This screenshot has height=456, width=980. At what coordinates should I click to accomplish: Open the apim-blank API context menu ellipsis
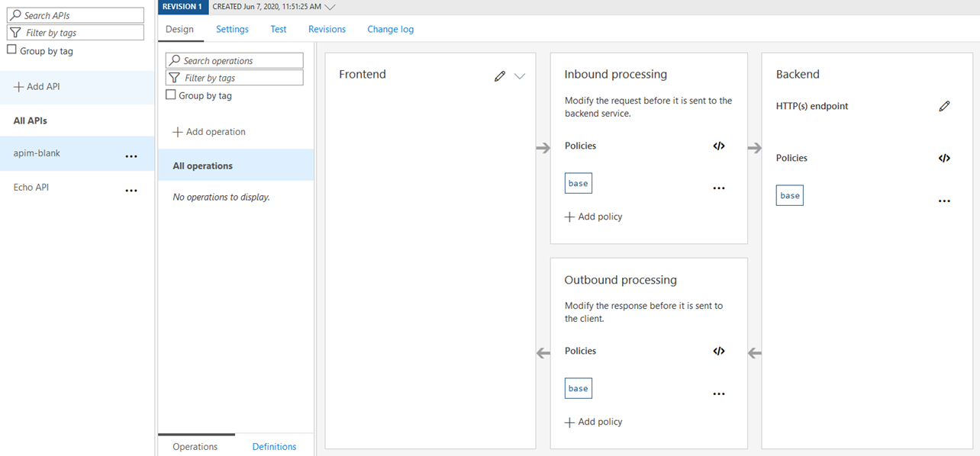click(131, 156)
